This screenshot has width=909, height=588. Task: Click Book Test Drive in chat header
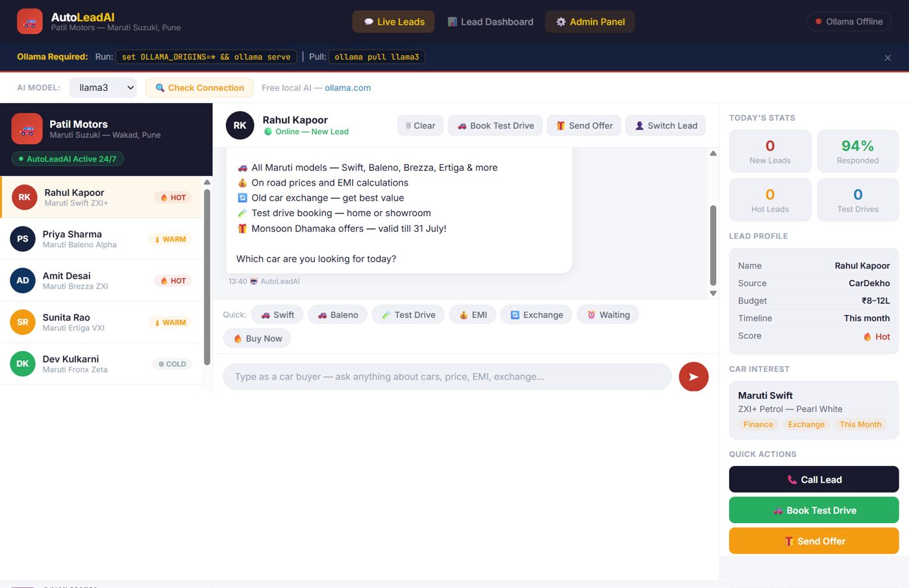(495, 125)
